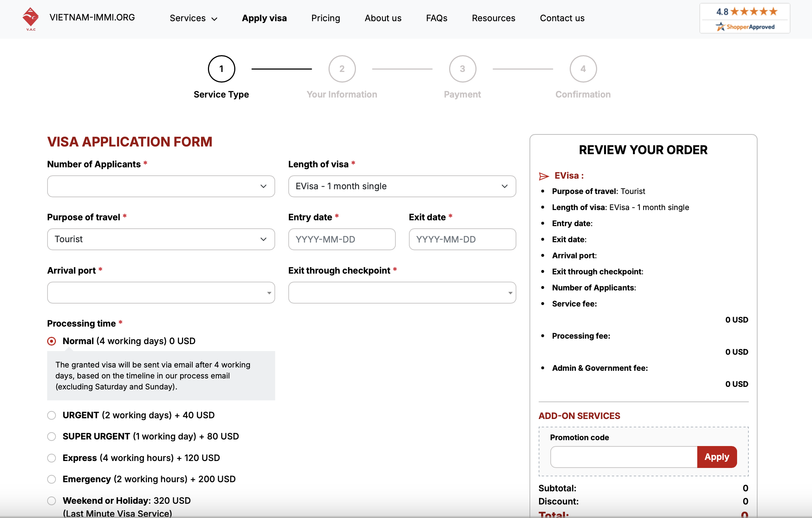Click the Entry date input field

pyautogui.click(x=342, y=239)
